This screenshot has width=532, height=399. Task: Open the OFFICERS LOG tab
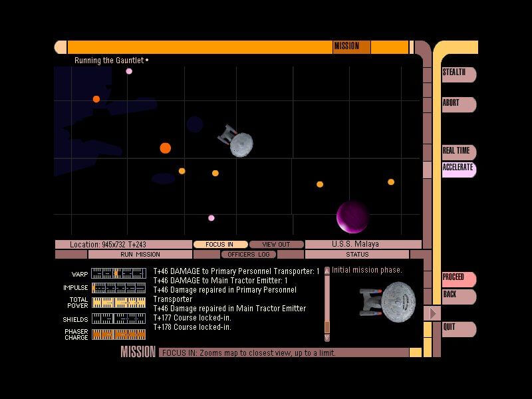click(248, 255)
